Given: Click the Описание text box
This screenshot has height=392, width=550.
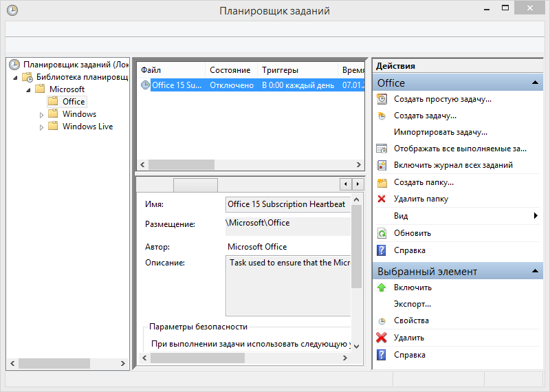Looking at the screenshot, I should 287,285.
